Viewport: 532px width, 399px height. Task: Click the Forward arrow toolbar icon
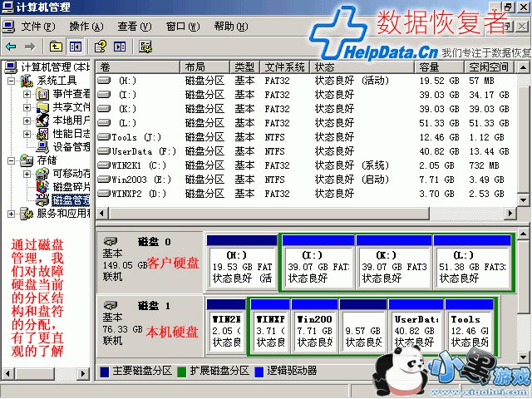30,47
